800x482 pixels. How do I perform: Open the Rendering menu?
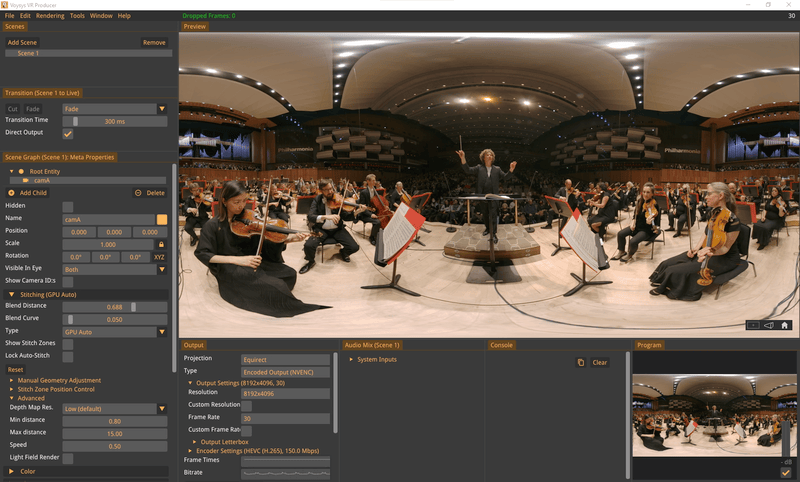point(50,16)
